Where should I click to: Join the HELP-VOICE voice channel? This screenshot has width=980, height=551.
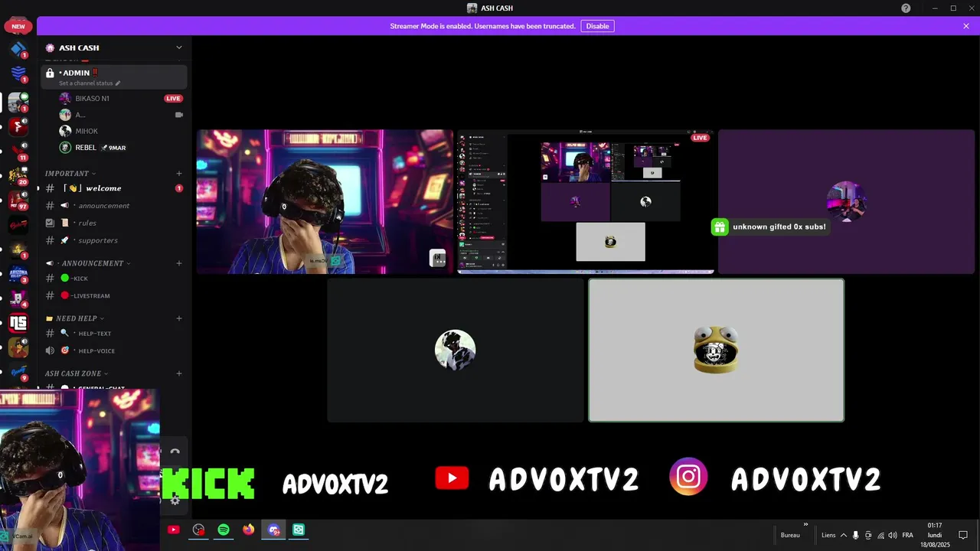pos(114,350)
